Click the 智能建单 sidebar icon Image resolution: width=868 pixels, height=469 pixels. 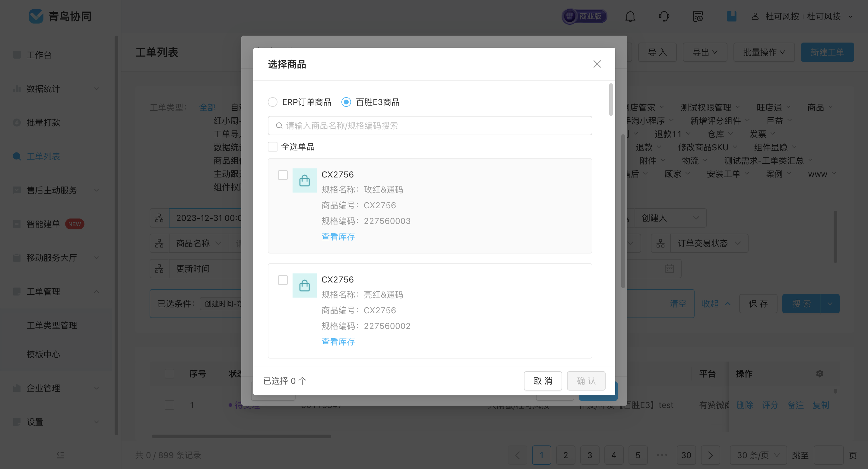[x=17, y=224]
